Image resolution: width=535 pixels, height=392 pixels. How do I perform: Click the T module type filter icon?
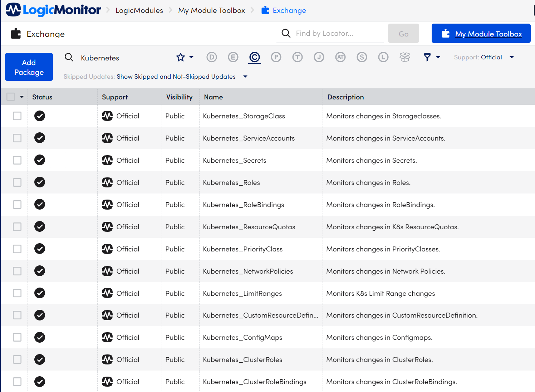pyautogui.click(x=298, y=57)
